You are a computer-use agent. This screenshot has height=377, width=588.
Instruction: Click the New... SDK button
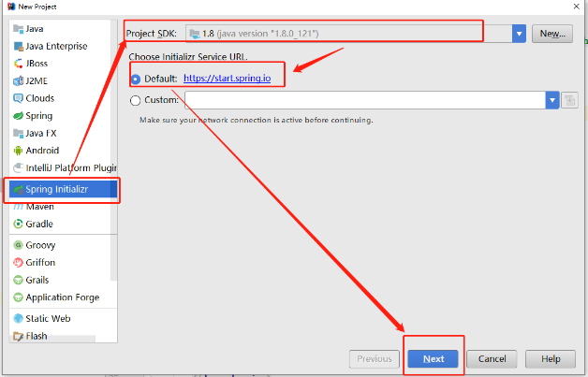[552, 34]
